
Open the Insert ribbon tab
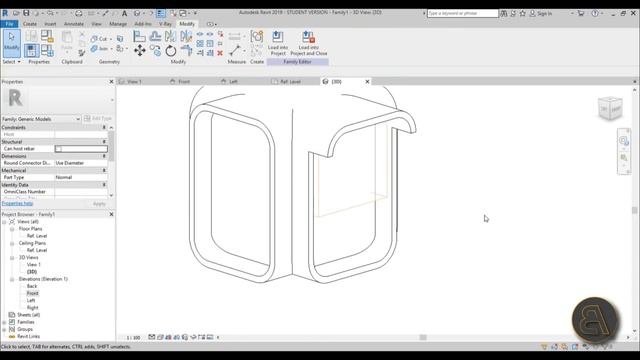coord(50,24)
